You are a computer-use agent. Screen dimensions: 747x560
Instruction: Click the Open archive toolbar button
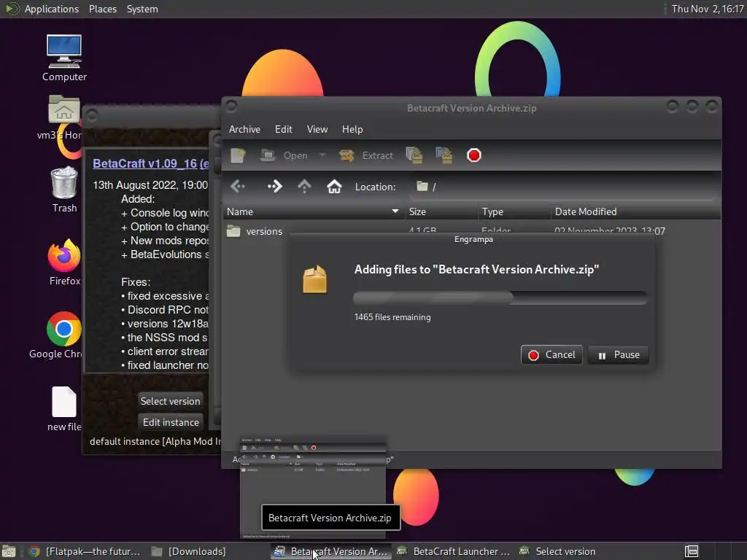point(284,155)
